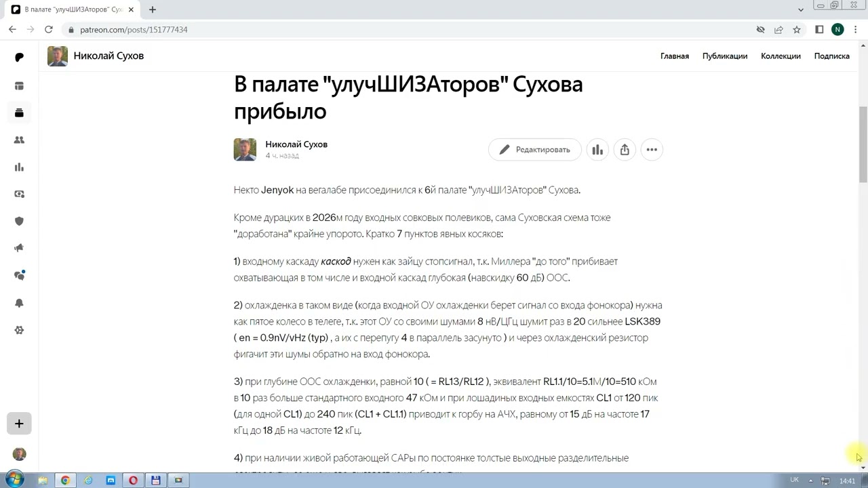Open the chats sidebar icon
Viewport: 868px width, 488px height.
pos(19,276)
